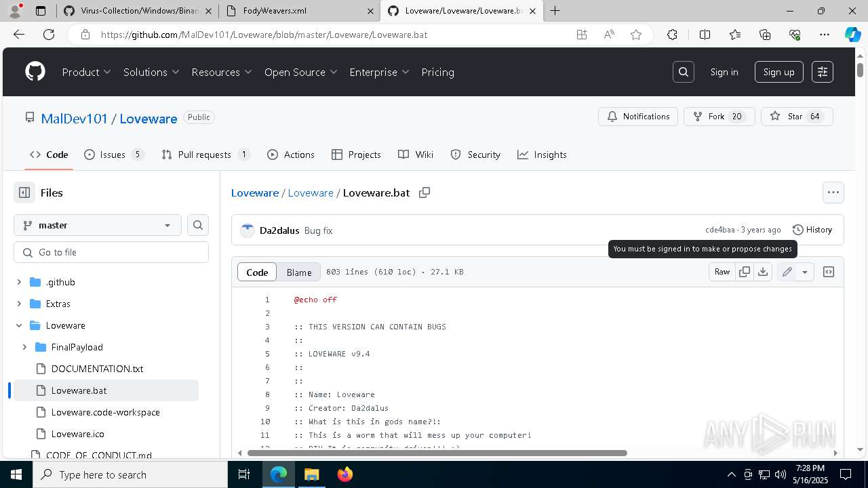This screenshot has width=868, height=488.
Task: Go to the GitHub home logo
Action: 35,72
